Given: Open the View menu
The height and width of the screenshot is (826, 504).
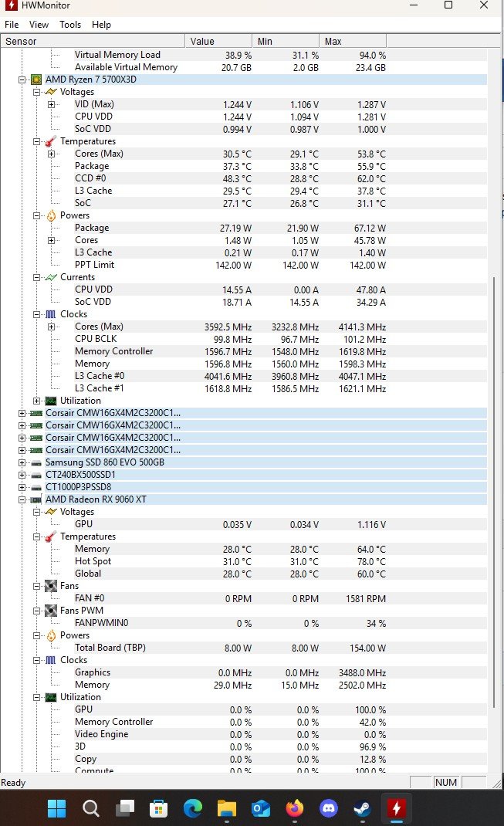Looking at the screenshot, I should pos(39,25).
